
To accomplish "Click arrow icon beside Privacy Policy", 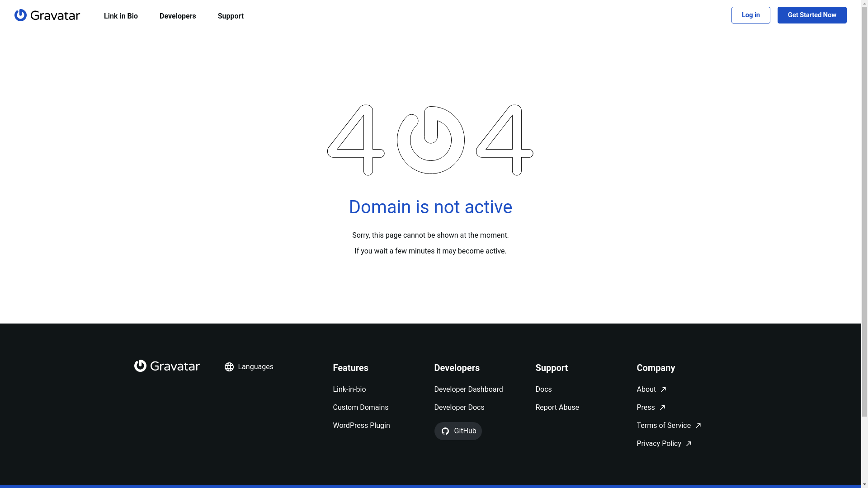I will 689,444.
